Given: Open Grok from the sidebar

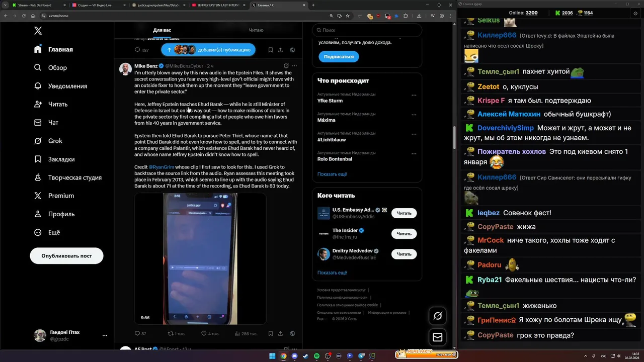Looking at the screenshot, I should [x=48, y=141].
